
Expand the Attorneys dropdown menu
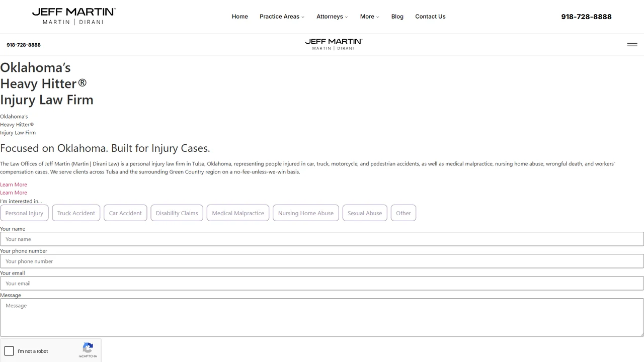(332, 17)
